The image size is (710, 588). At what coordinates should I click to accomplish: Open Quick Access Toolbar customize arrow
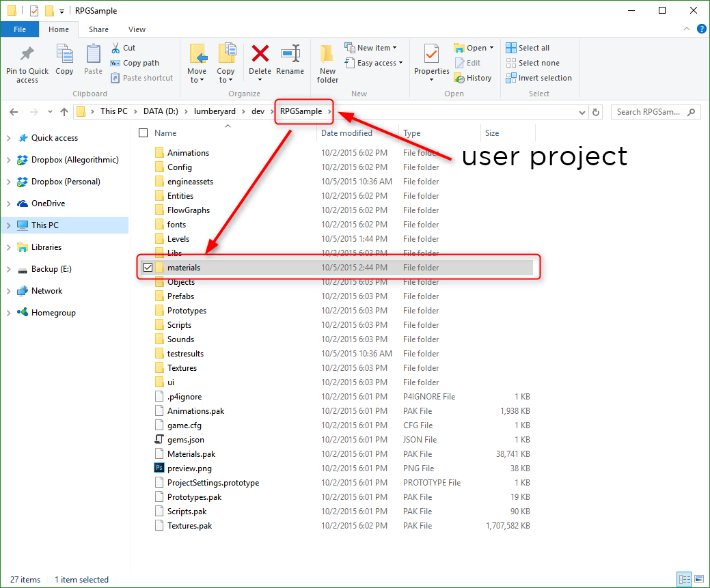pos(62,12)
